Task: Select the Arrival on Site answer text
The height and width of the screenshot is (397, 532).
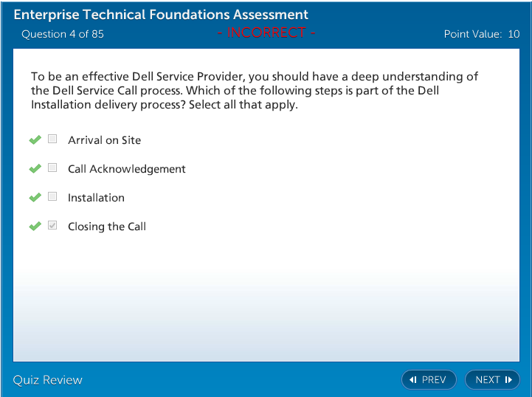Action: pyautogui.click(x=104, y=140)
